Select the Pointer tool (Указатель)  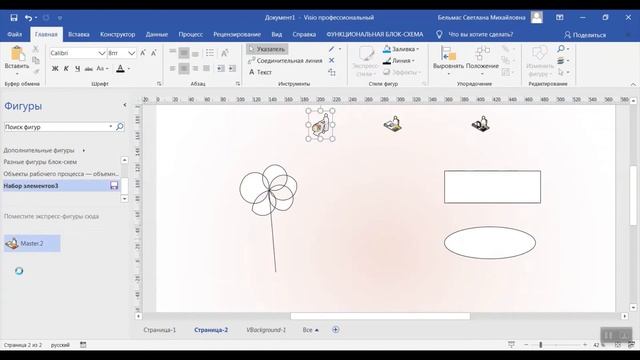[267, 49]
